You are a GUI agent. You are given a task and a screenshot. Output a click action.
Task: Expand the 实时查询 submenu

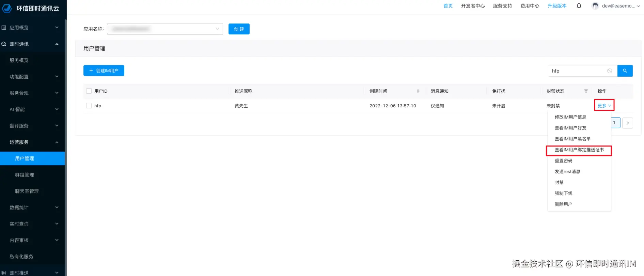click(57, 224)
